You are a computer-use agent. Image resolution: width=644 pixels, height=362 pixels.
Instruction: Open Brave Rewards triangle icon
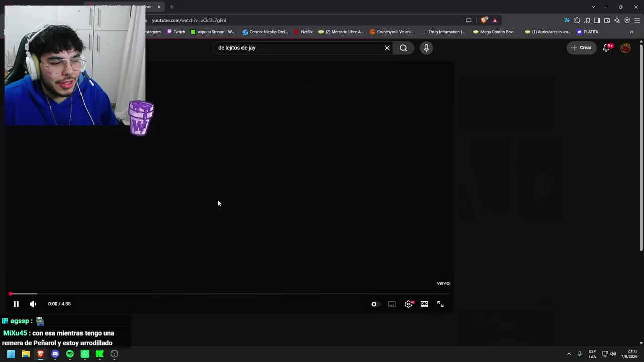(x=495, y=20)
